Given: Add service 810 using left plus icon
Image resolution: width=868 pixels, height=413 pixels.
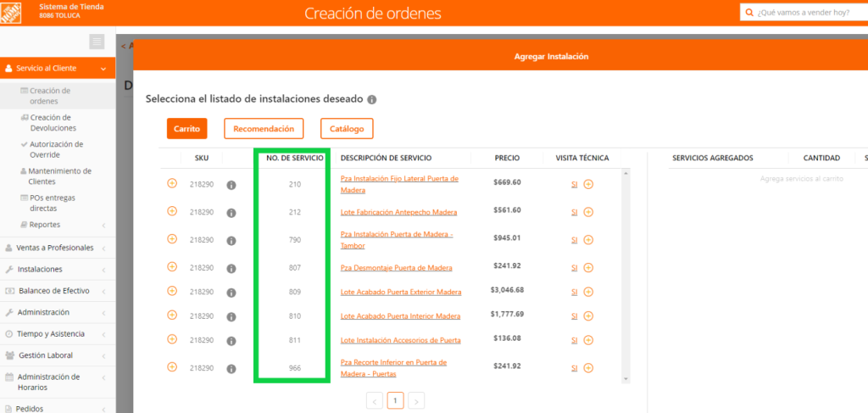Looking at the screenshot, I should [172, 315].
